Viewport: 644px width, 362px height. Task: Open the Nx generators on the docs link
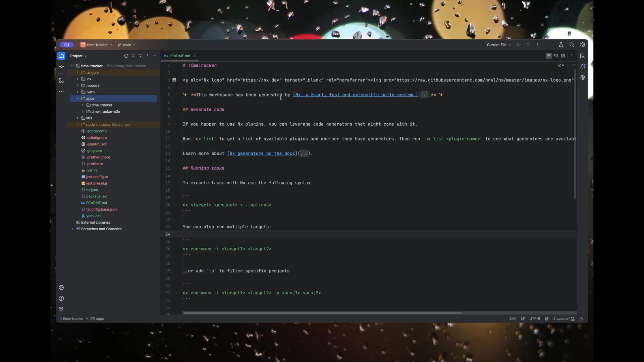coord(262,154)
